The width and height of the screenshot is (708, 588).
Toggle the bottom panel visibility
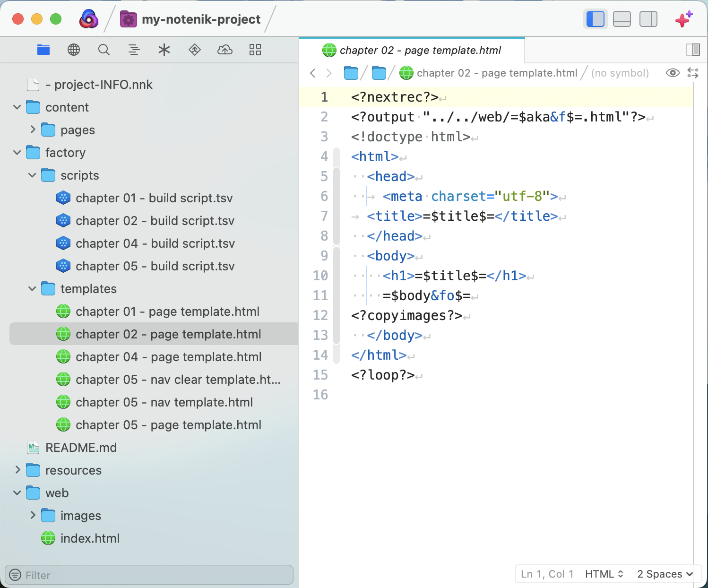pyautogui.click(x=622, y=19)
